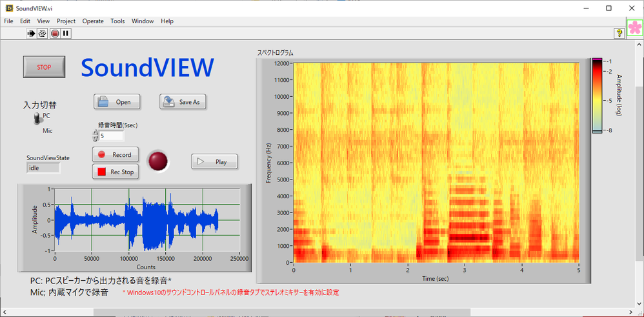Click the spectrogram intensity plot
This screenshot has height=317, width=644.
click(436, 163)
